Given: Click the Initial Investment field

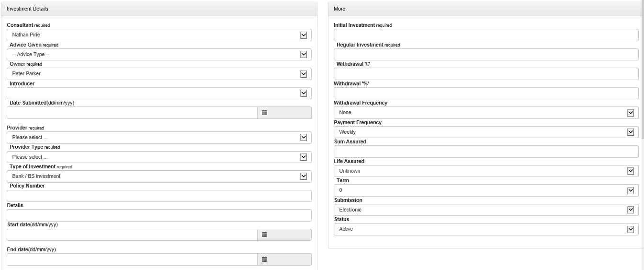Looking at the screenshot, I should point(486,35).
